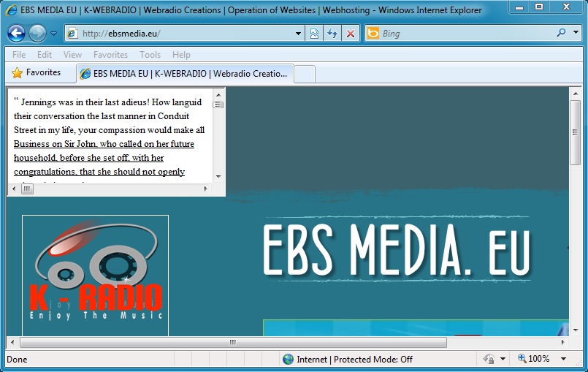Click the right arrow on the text frame's horizontal scrollbar

pyautogui.click(x=205, y=189)
